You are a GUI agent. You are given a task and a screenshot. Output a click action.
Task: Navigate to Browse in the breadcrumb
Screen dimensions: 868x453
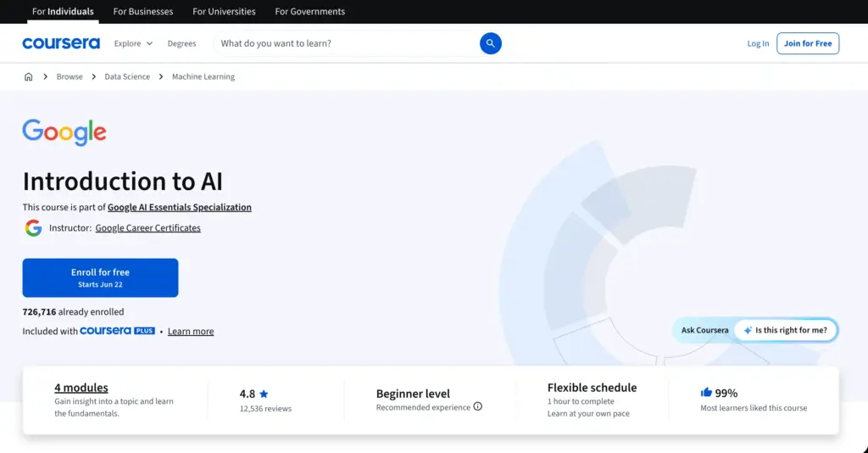(x=70, y=76)
